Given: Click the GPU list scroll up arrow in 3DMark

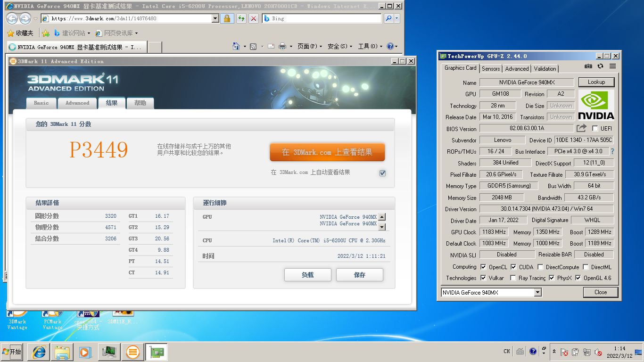Looking at the screenshot, I should [x=382, y=217].
